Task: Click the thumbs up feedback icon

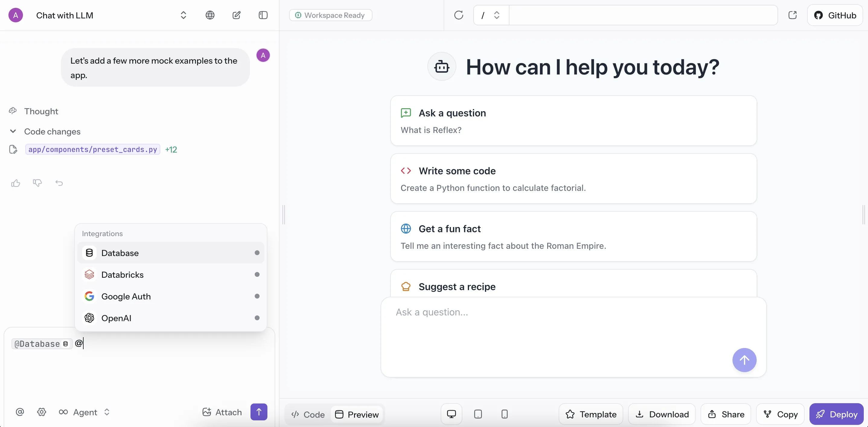Action: pos(15,183)
